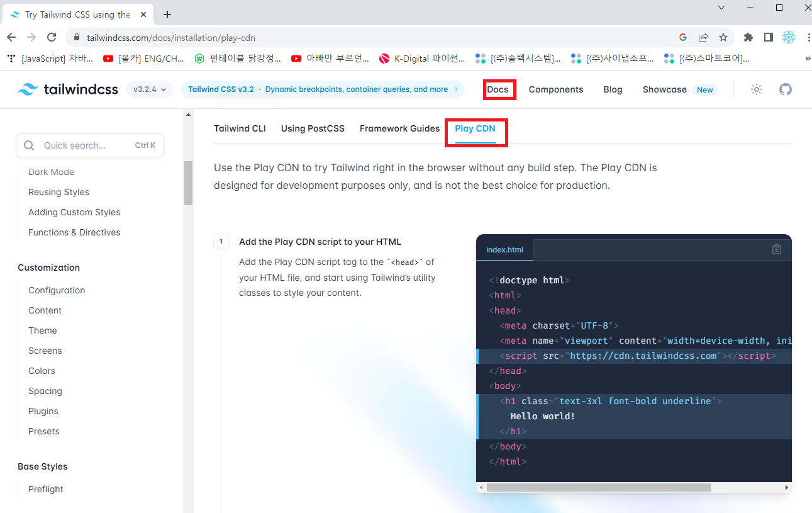Open Reusing Styles in the sidebar
The image size is (812, 513).
click(x=58, y=192)
